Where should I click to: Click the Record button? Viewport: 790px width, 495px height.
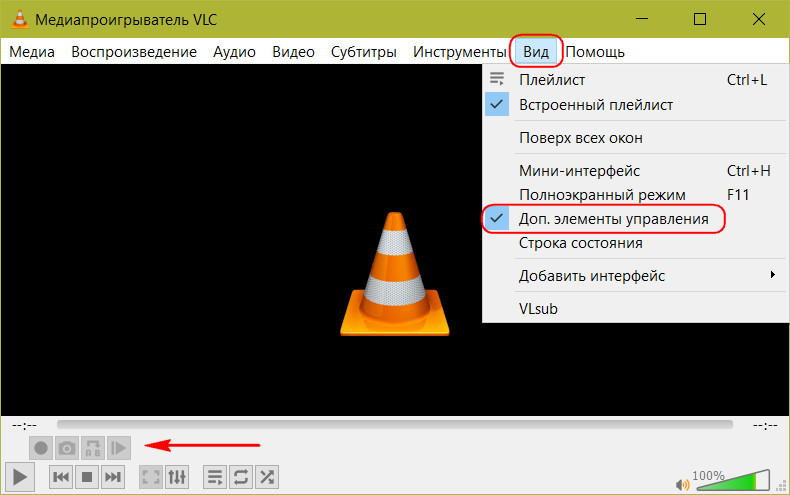(41, 448)
